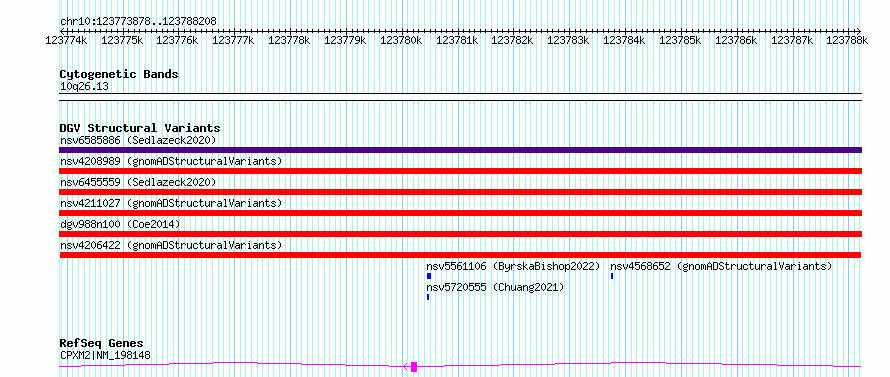This screenshot has height=377, width=890.
Task: Select the dark purple nsv6585886 variant bar
Action: pyautogui.click(x=460, y=150)
